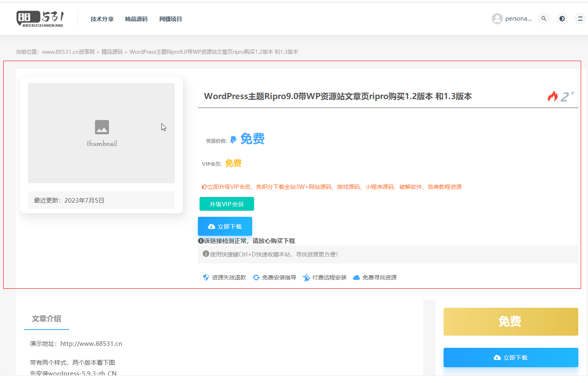The height and width of the screenshot is (383, 588).
Task: Select the 文章介绍 tab
Action: [47, 319]
